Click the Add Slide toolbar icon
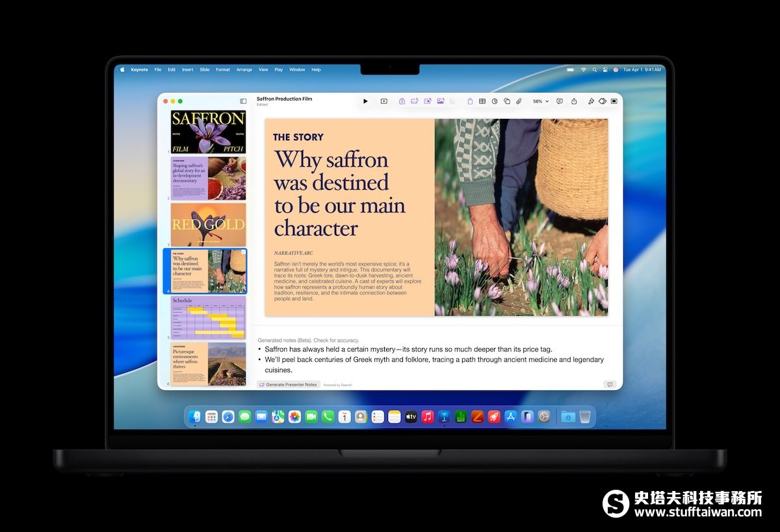The image size is (780, 532). coord(383,101)
